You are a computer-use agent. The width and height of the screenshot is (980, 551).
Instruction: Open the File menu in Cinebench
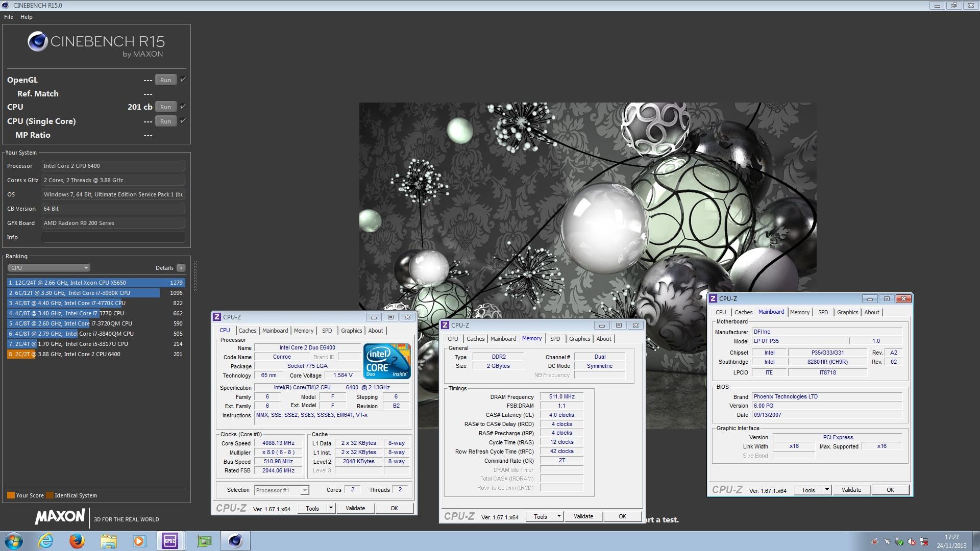click(x=9, y=17)
